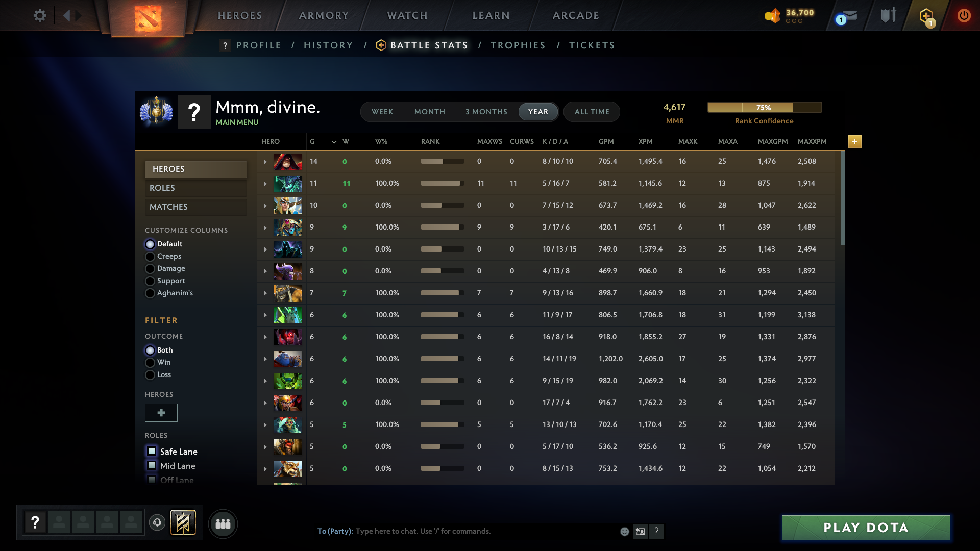
Task: Expand the first hero's detail row
Action: click(265, 161)
